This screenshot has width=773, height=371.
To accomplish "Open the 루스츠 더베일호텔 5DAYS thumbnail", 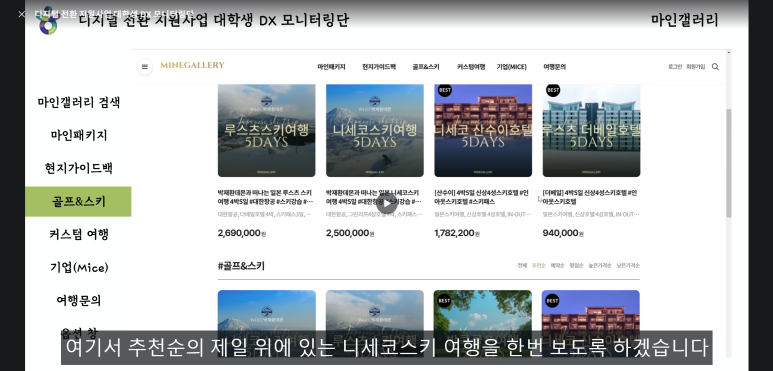I will click(x=591, y=131).
